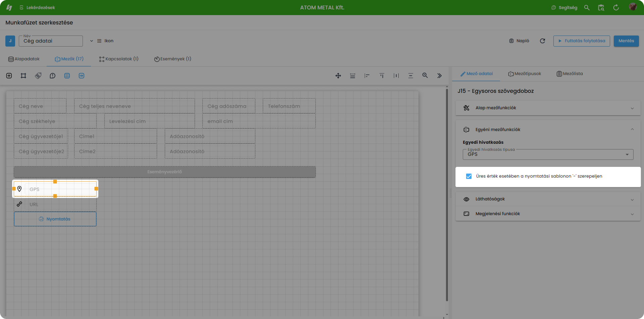This screenshot has height=319, width=644.
Task: Click the Név input field
Action: pyautogui.click(x=51, y=41)
